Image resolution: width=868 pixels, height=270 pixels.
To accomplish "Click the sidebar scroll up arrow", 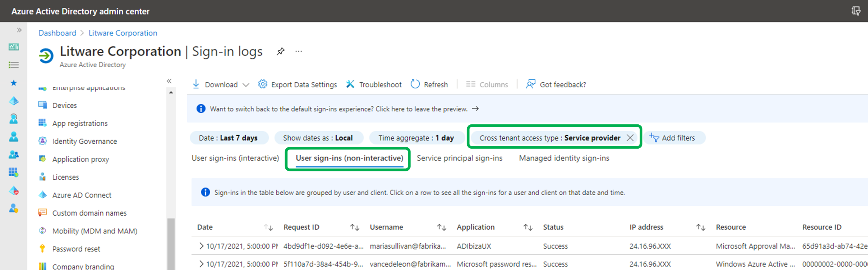I will tap(171, 92).
